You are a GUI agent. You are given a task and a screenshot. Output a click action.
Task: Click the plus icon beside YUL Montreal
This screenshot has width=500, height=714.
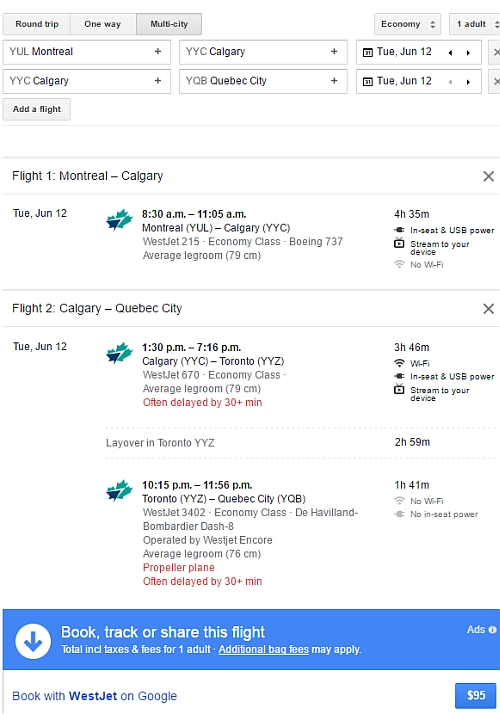pyautogui.click(x=158, y=51)
